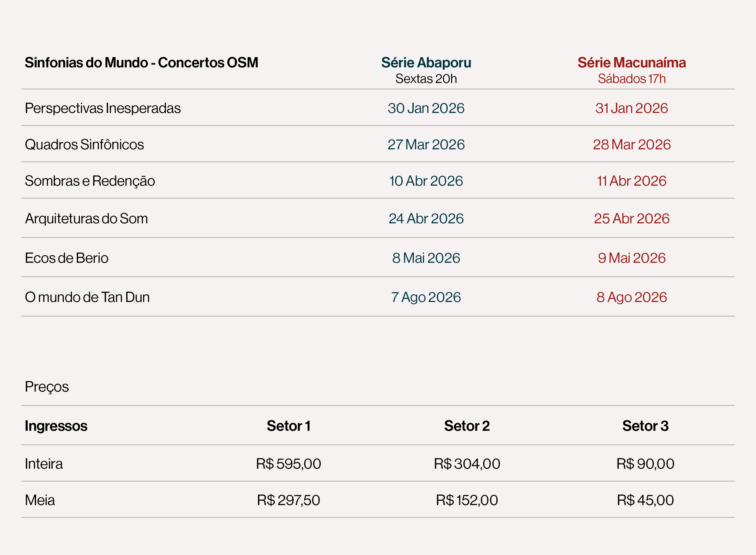Select the Sombras e Redenção concert
756x555 pixels.
pos(90,181)
